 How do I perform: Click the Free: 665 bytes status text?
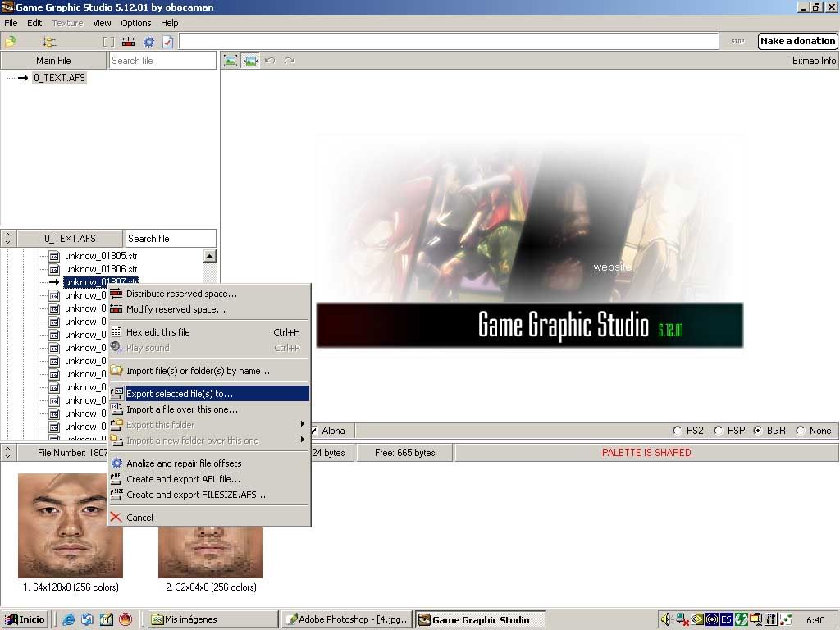point(405,453)
